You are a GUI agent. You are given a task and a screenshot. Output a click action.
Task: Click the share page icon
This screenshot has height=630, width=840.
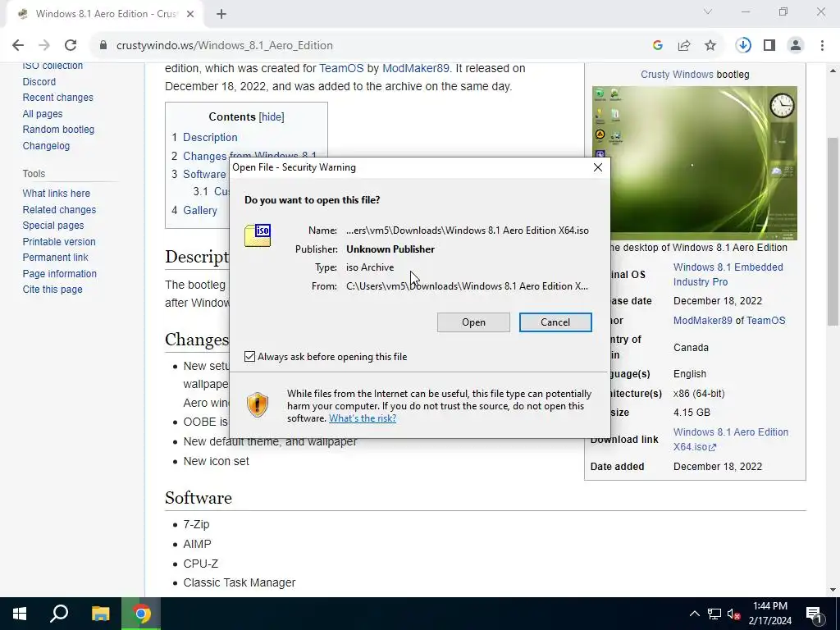[684, 46]
